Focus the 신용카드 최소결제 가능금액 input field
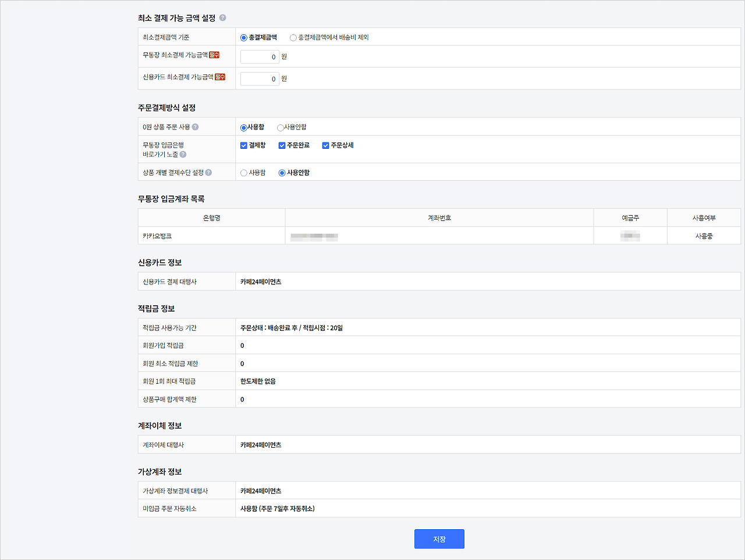 pos(260,79)
